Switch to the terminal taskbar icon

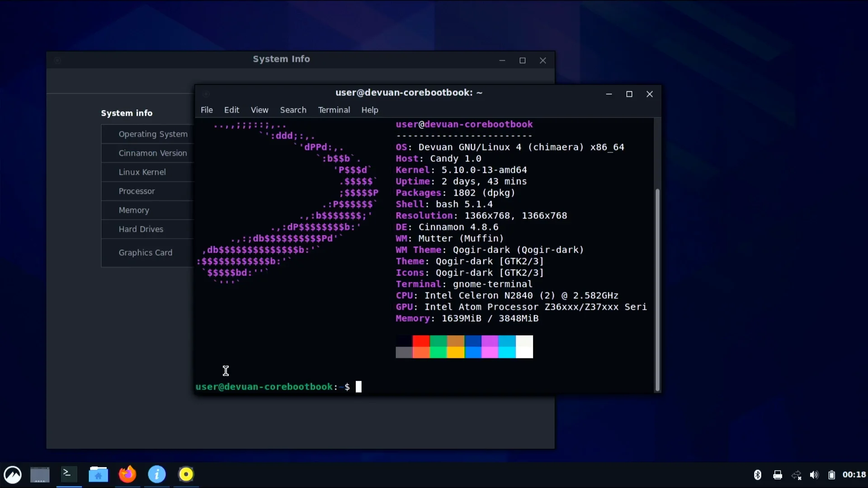coord(69,474)
